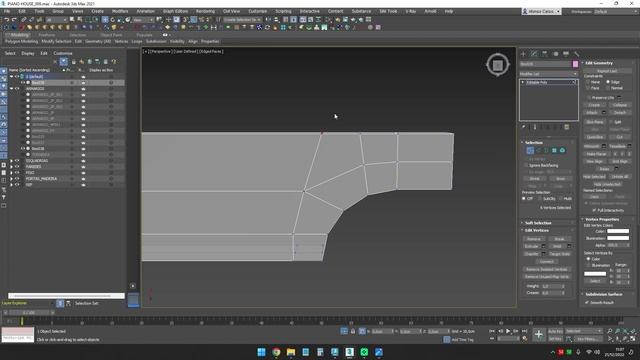Click the Connect button in Edit Vertices

tap(547, 262)
